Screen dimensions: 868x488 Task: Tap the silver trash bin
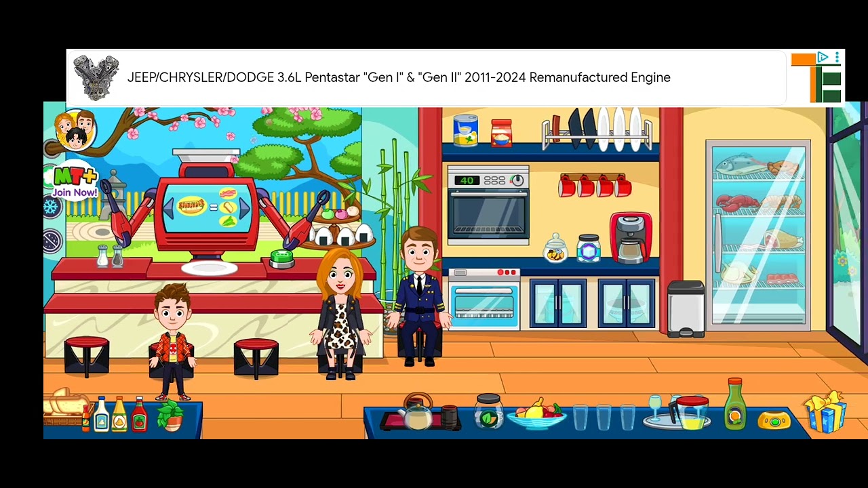[686, 309]
